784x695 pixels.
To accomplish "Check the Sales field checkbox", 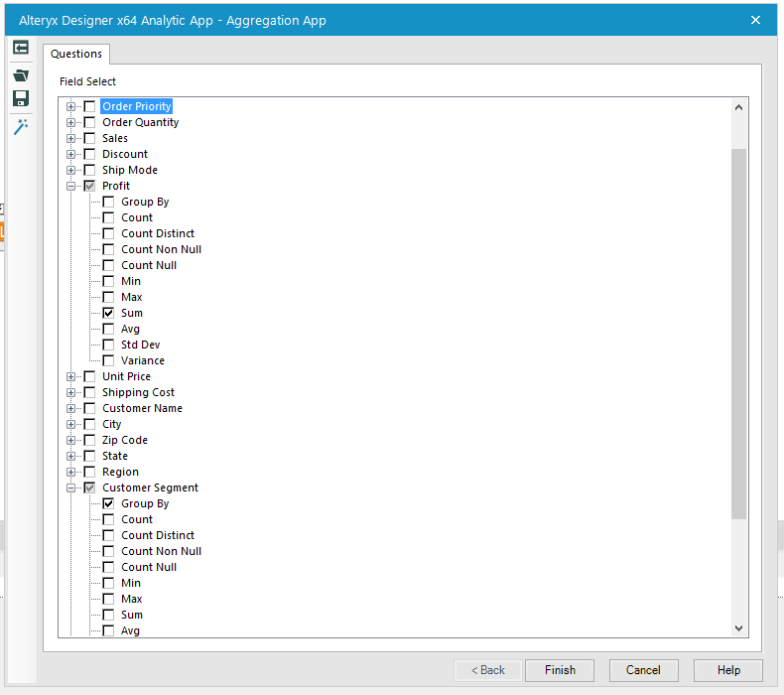I will [90, 138].
